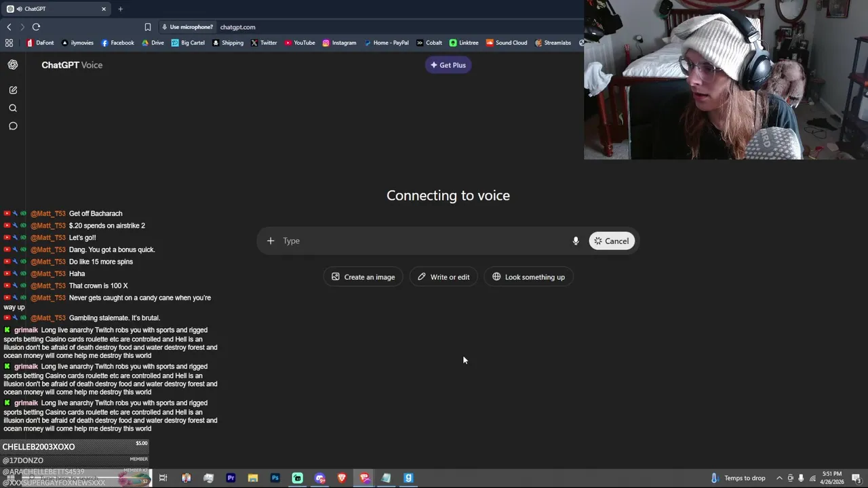This screenshot has width=868, height=488.
Task: Open Shipping bookmark
Action: click(x=228, y=43)
